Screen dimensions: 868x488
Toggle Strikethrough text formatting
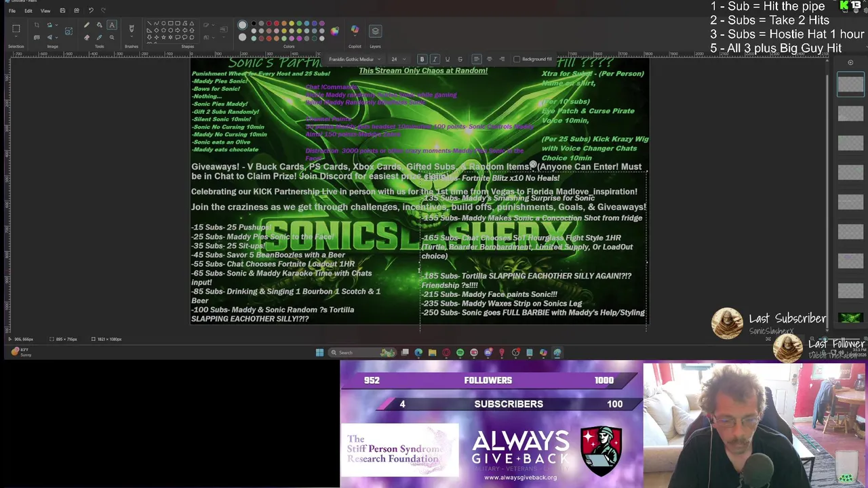[x=460, y=59]
